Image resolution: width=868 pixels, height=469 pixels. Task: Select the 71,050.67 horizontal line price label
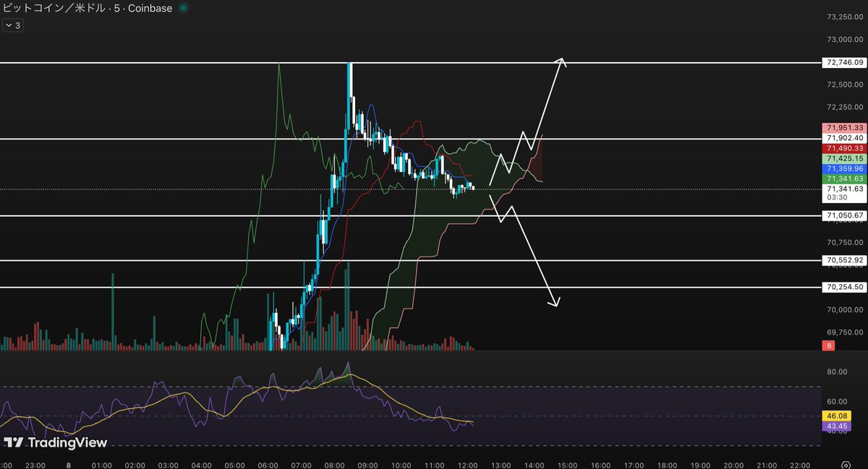[x=844, y=215]
